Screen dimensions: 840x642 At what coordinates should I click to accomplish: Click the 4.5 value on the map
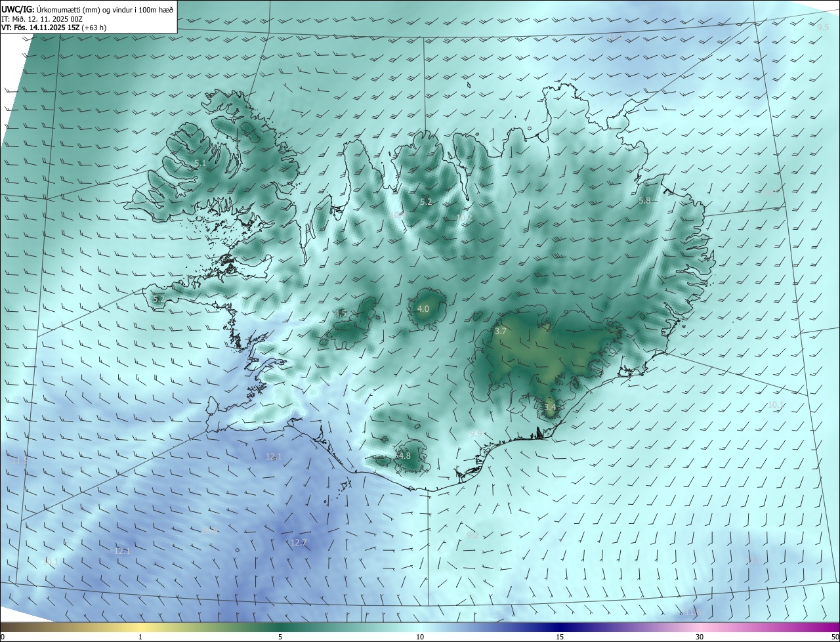341,313
